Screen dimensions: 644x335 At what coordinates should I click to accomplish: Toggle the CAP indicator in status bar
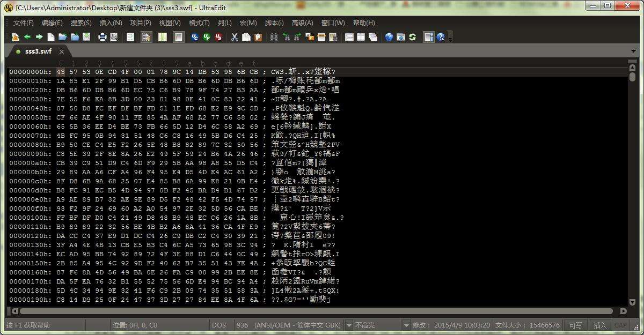point(621,325)
